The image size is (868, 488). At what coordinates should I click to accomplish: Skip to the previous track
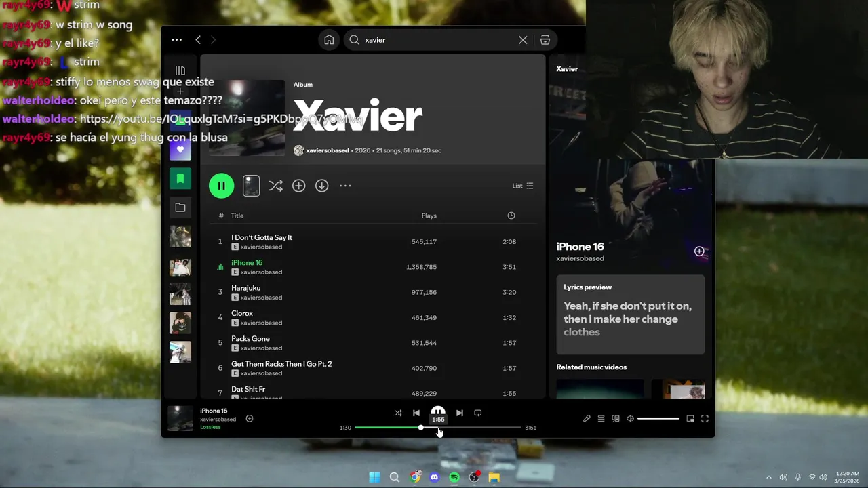[416, 413]
